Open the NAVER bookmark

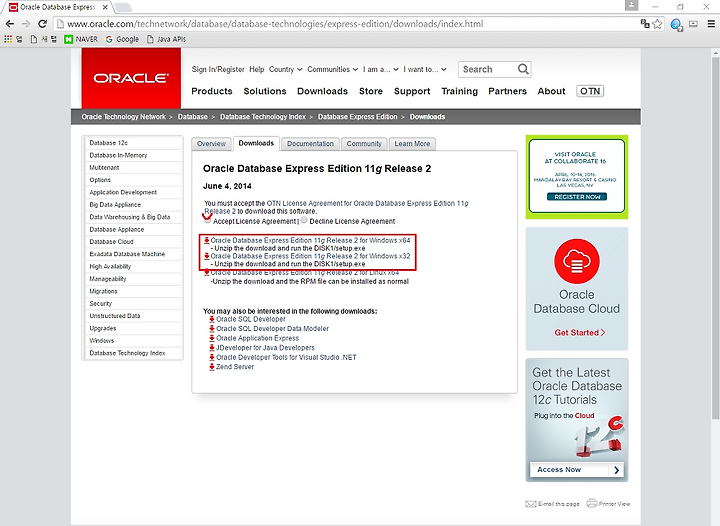click(x=81, y=39)
